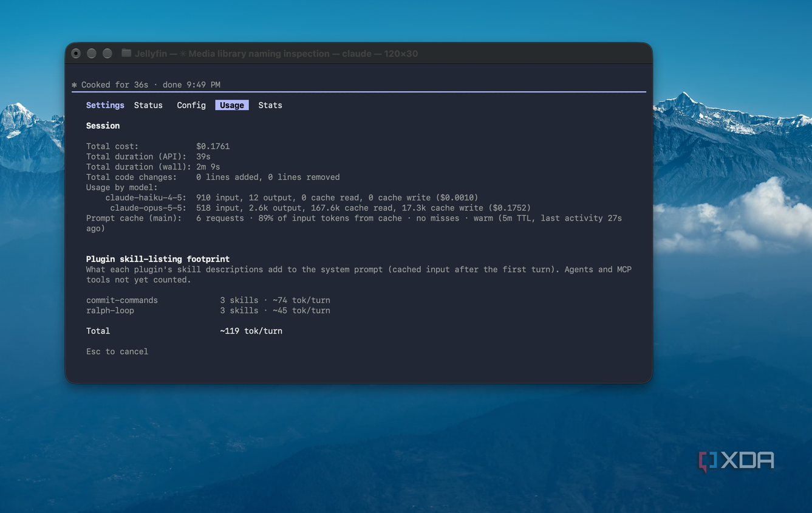The height and width of the screenshot is (513, 812).
Task: Click Esc to cancel hint
Action: point(117,351)
